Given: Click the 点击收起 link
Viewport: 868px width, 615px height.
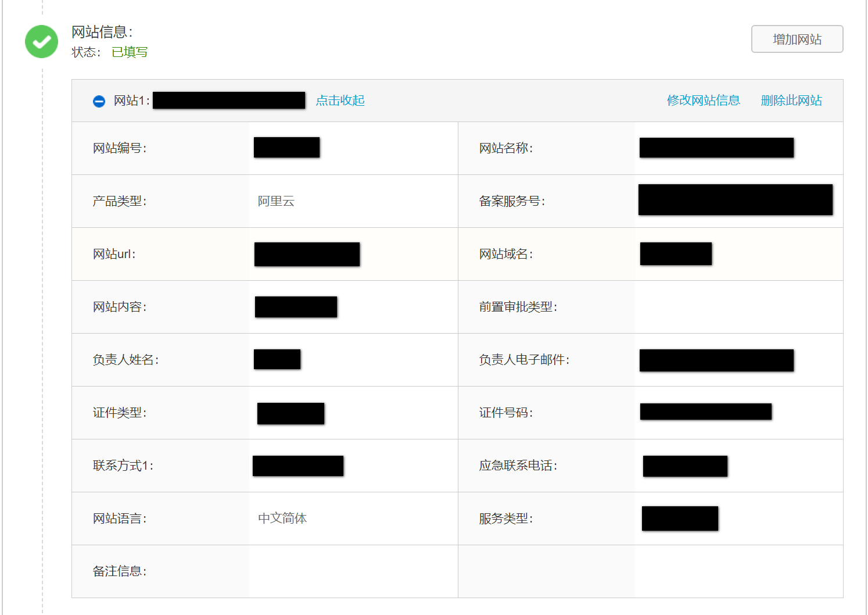Looking at the screenshot, I should [340, 101].
